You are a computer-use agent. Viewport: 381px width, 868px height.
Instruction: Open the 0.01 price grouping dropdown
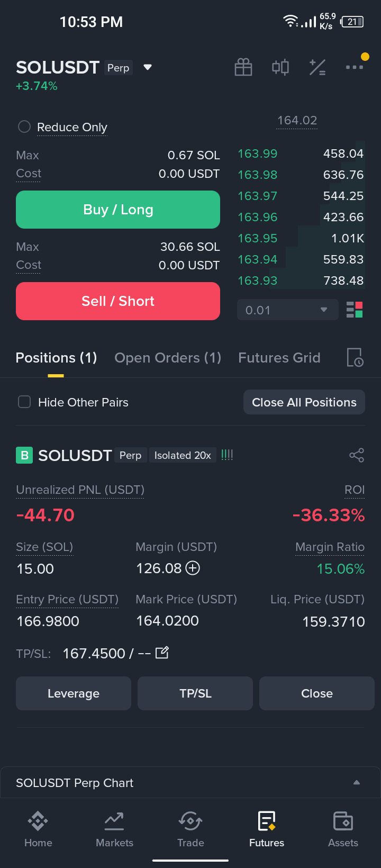288,310
